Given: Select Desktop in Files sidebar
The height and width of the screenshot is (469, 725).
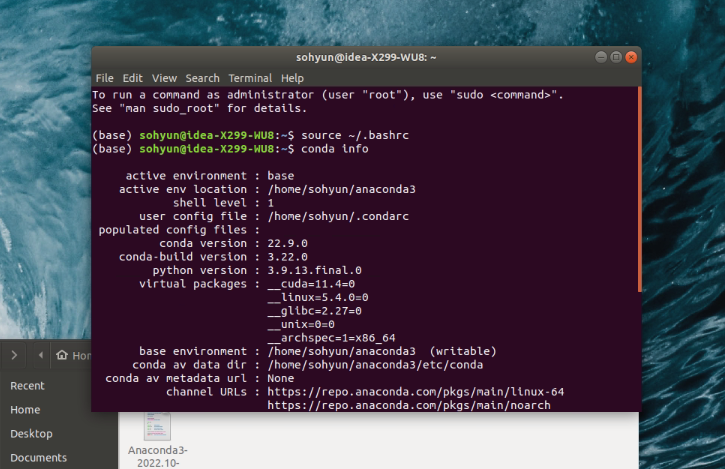Looking at the screenshot, I should pos(31,434).
